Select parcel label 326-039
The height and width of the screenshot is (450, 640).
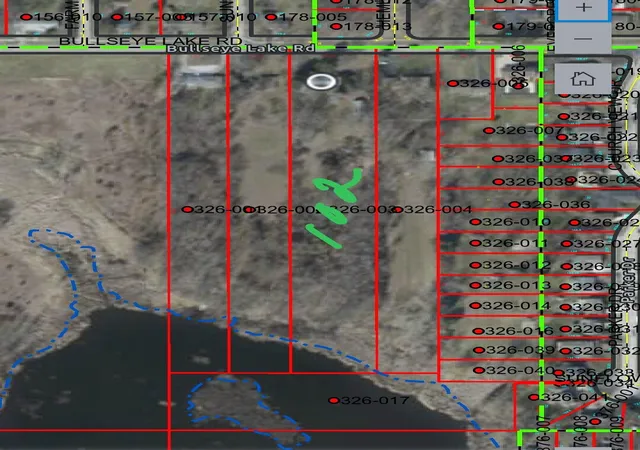tap(520, 350)
